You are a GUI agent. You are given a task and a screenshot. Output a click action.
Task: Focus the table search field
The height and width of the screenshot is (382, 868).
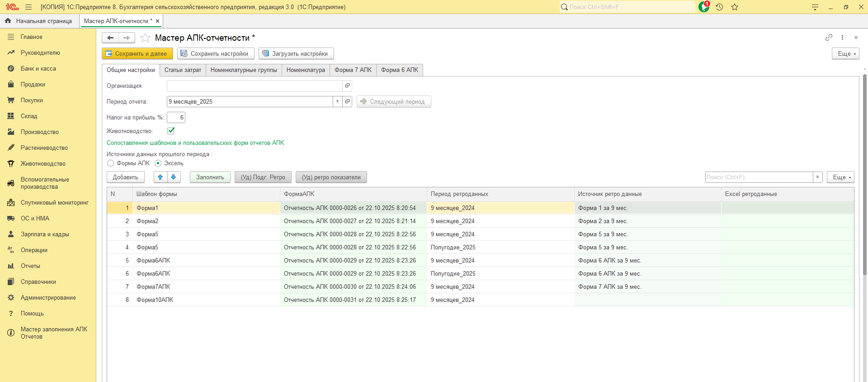point(759,177)
